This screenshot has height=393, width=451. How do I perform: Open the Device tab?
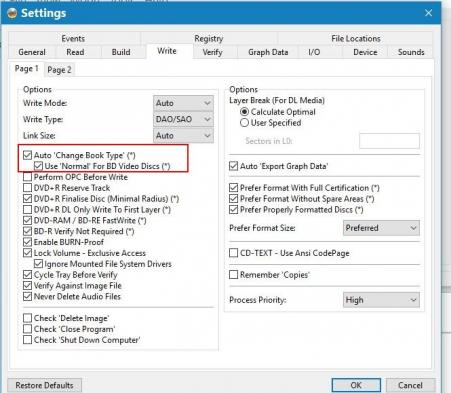coord(365,52)
